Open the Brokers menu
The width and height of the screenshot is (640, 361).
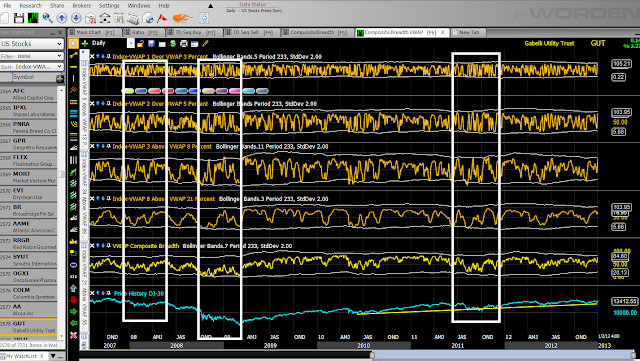(x=82, y=6)
